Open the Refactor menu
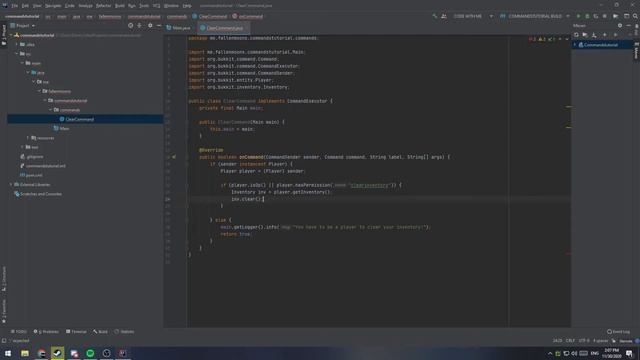Screen dimensions: 640x360 103,6
